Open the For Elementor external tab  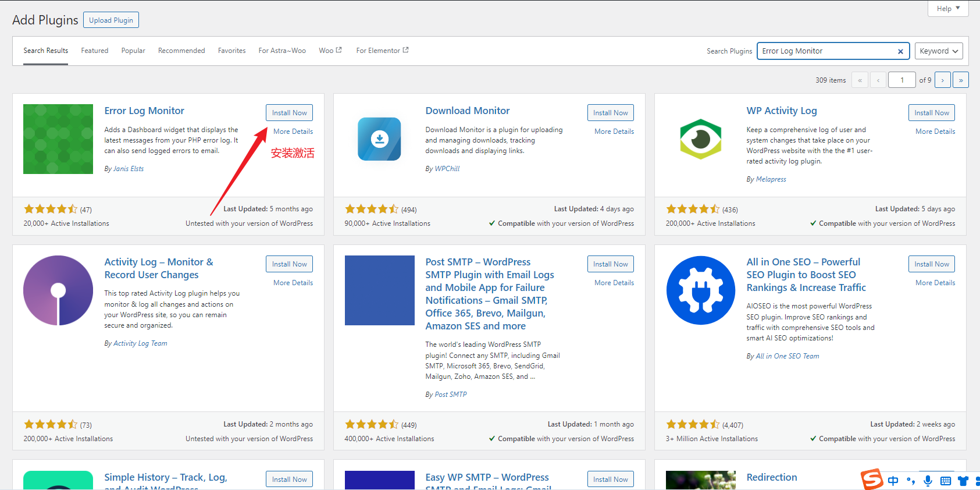click(x=382, y=51)
